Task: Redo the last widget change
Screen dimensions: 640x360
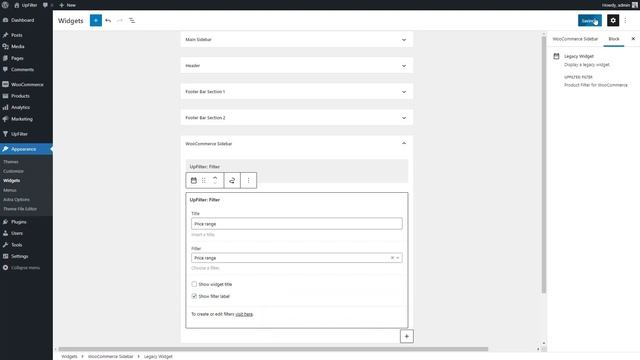Action: [x=120, y=20]
